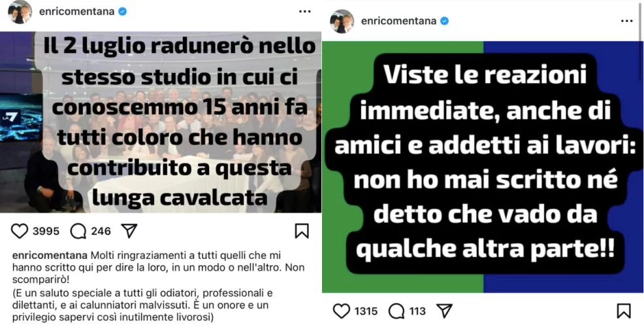Screen dimensions: 644x327
Task: Open the right post green-blue text image
Action: pos(481,167)
